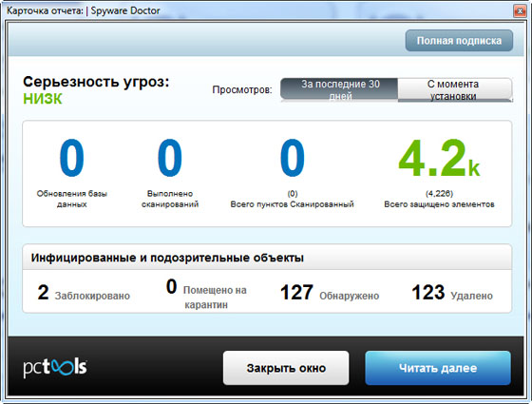Click the Просмотров label
The width and height of the screenshot is (532, 404).
pyautogui.click(x=242, y=90)
